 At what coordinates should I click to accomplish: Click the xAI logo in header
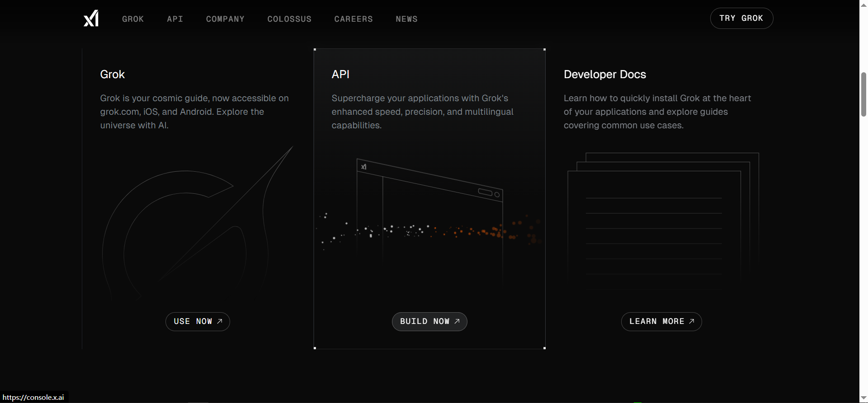[91, 19]
